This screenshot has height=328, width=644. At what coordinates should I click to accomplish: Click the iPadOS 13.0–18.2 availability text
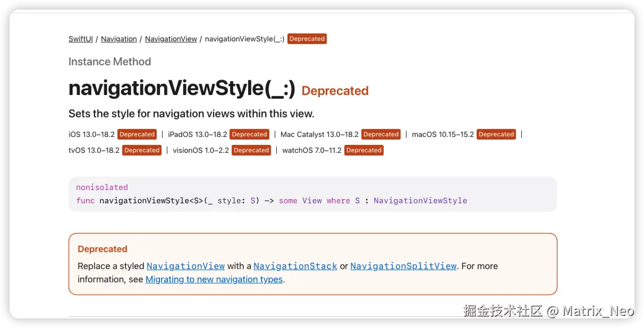[x=198, y=134]
